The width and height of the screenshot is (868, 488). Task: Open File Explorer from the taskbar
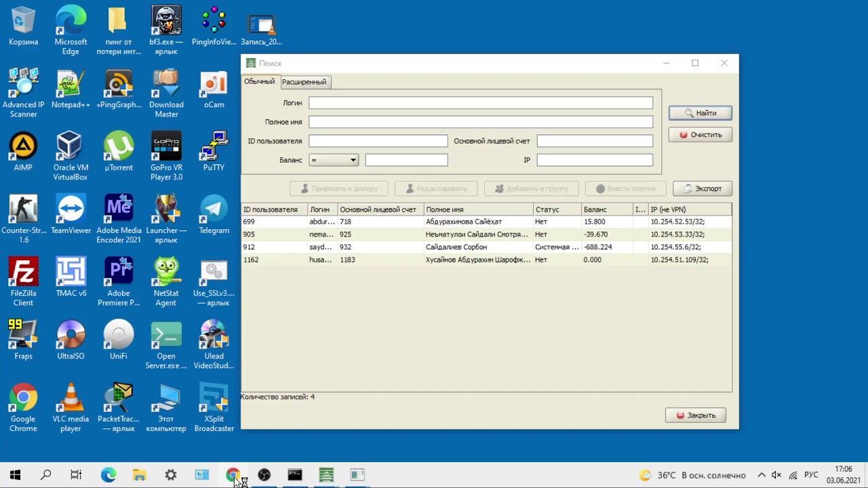click(x=139, y=475)
